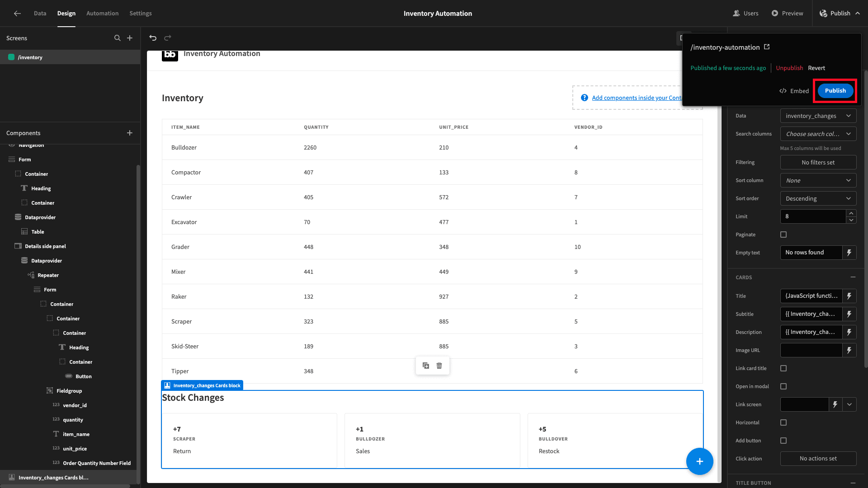Screen dimensions: 868x488
Task: Increase the Limit value with up stepper
Action: tap(851, 213)
